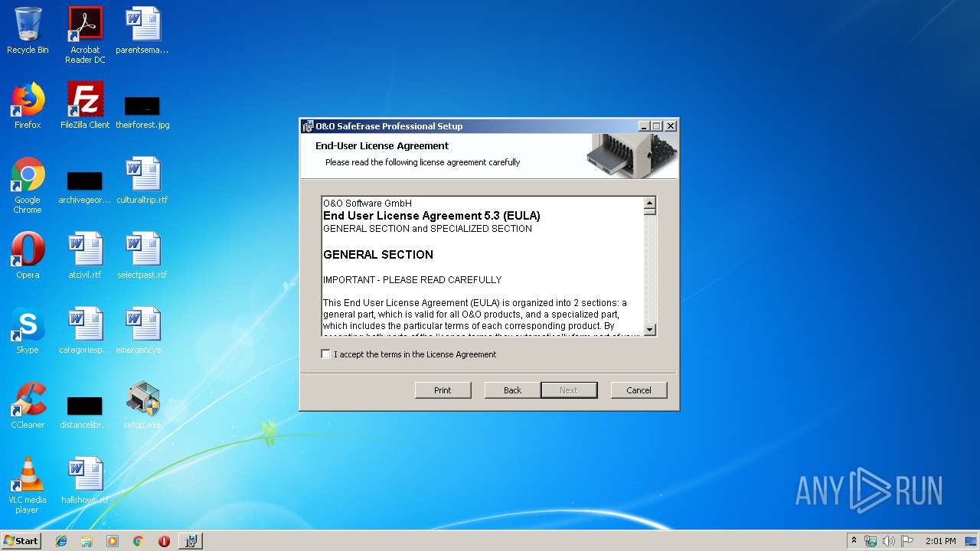Select the categoriesp document icon
This screenshot has height=551, width=980.
(x=85, y=331)
